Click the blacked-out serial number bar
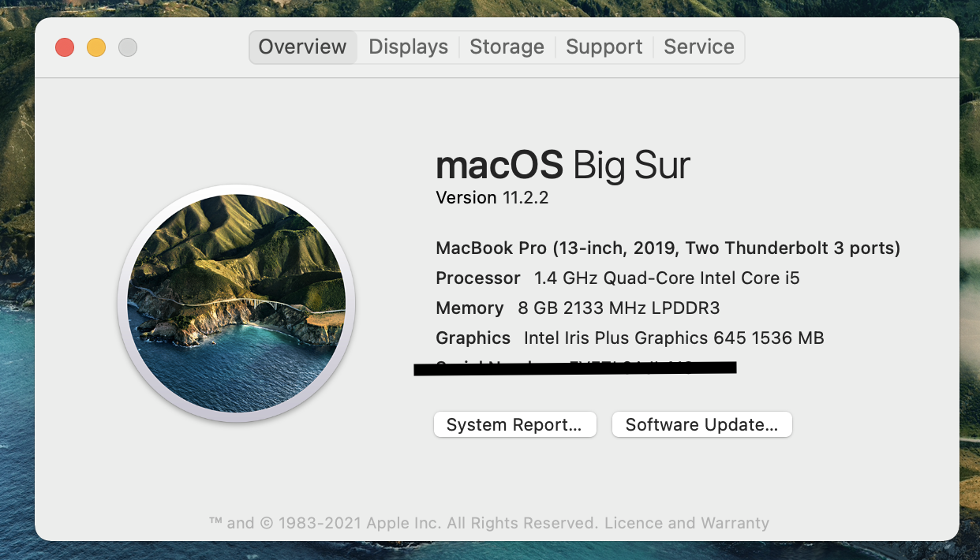The height and width of the screenshot is (560, 980). (x=575, y=368)
